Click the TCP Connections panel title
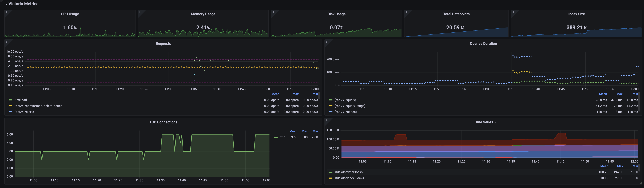This screenshot has width=644, height=188. 163,122
